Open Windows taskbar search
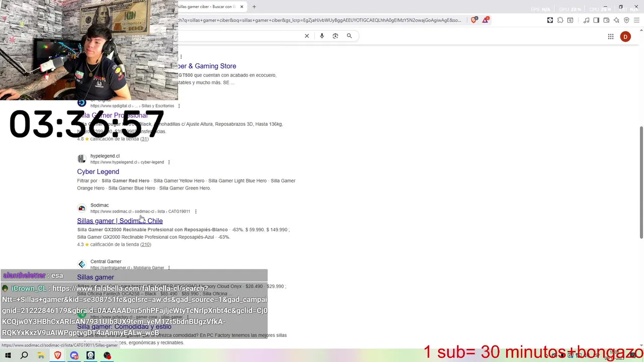The height and width of the screenshot is (362, 644). [24, 355]
